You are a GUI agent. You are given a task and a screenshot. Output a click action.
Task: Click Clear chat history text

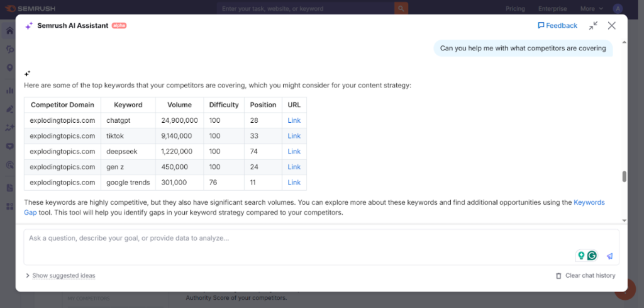point(590,275)
